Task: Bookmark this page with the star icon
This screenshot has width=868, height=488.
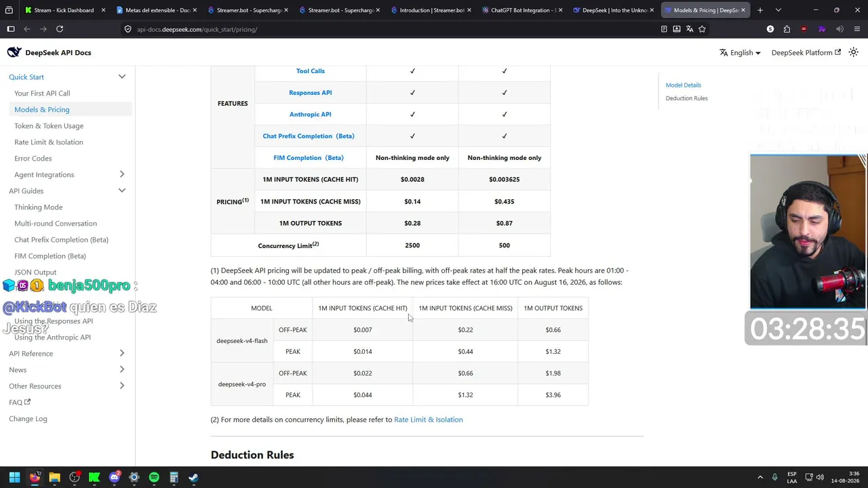Action: [x=702, y=29]
